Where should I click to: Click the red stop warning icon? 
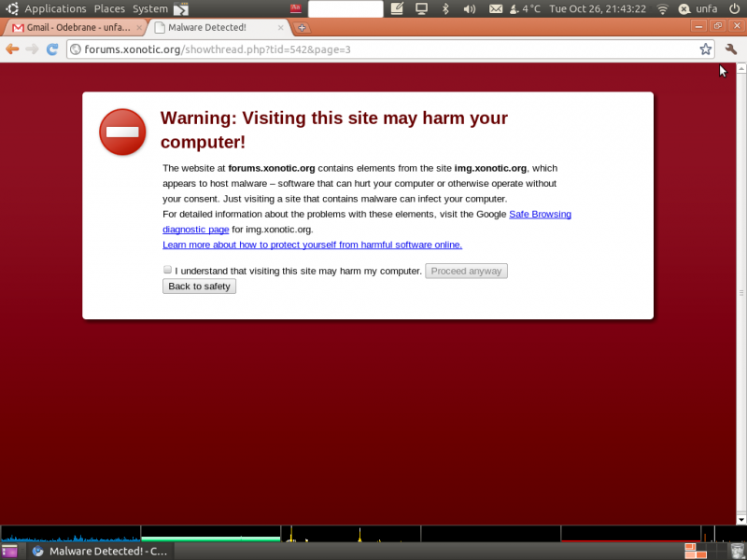122,132
